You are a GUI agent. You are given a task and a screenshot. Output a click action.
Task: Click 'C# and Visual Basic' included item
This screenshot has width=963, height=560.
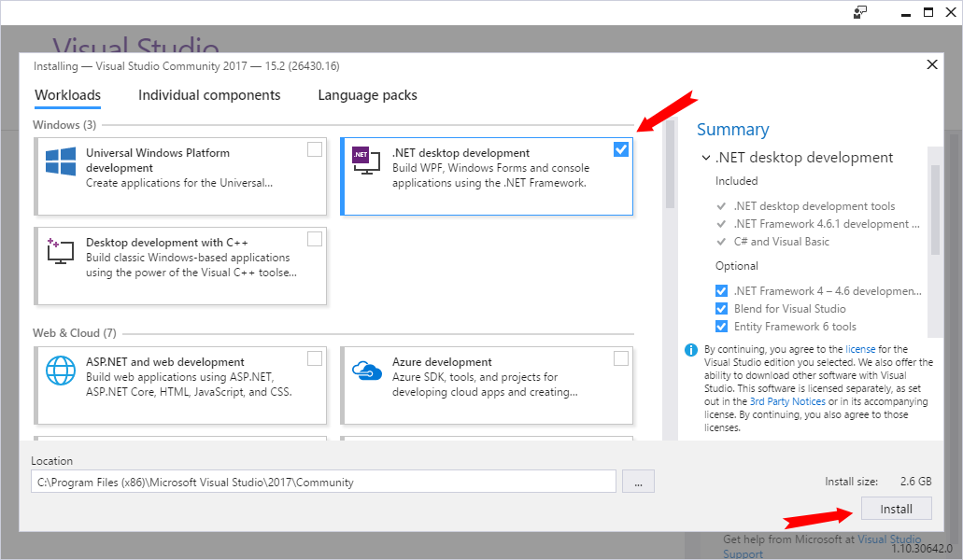(x=781, y=242)
